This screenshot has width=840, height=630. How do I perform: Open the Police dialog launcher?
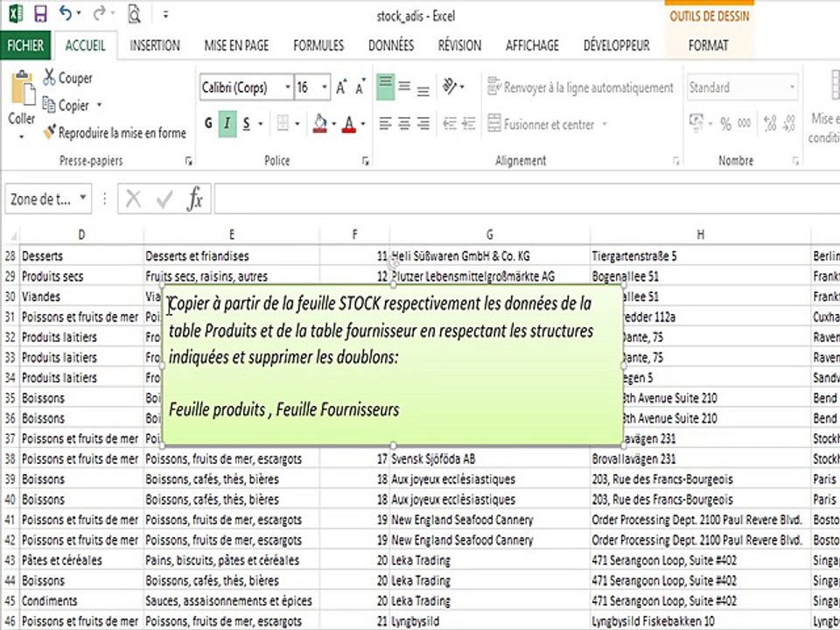366,161
